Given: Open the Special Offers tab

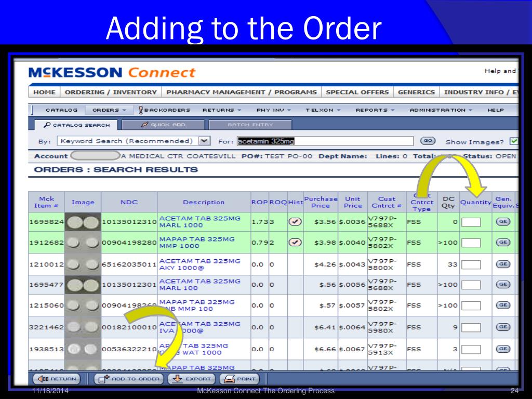Looking at the screenshot, I should [x=357, y=92].
